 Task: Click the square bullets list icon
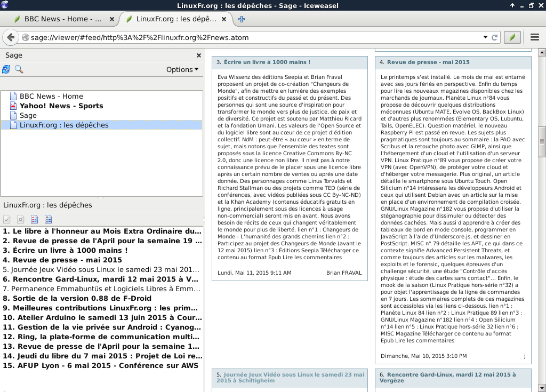(x=48, y=219)
